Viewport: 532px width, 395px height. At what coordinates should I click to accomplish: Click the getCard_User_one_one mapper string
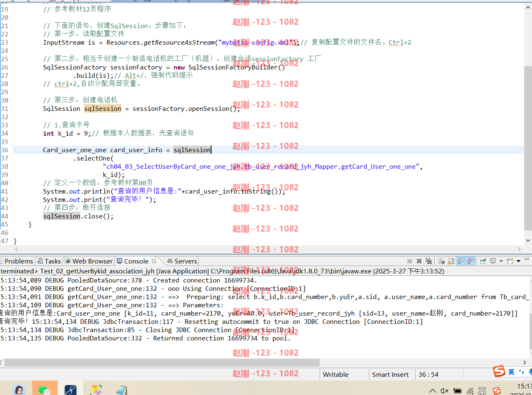(x=261, y=166)
